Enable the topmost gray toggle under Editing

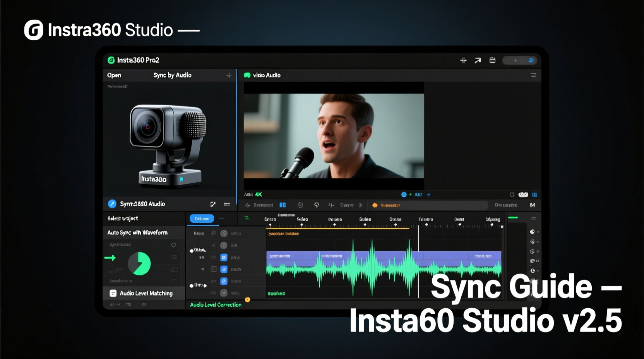[x=224, y=233]
